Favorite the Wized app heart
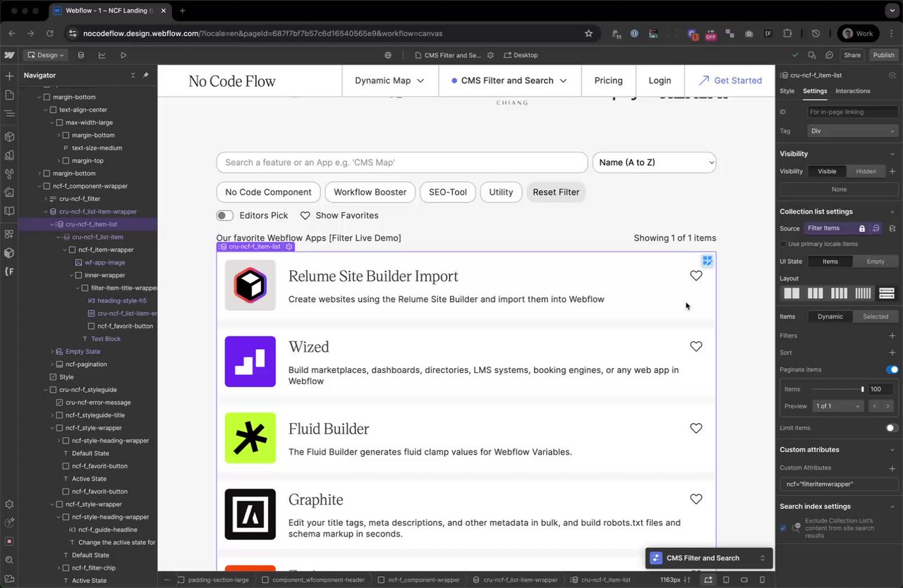903x588 pixels. [x=696, y=346]
